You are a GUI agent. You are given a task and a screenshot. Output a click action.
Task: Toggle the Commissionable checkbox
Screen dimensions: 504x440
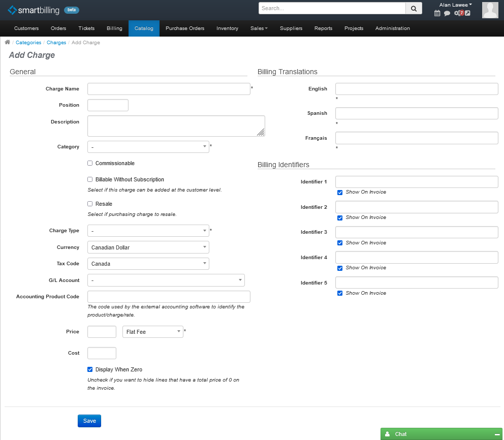(x=90, y=163)
